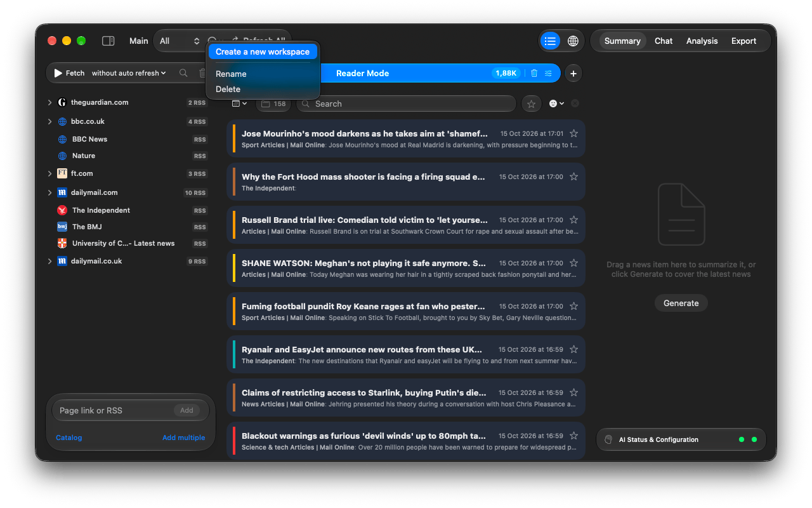The height and width of the screenshot is (508, 812).
Task: Open 'Blackout warnings as furious devil winds' article
Action: [405, 441]
